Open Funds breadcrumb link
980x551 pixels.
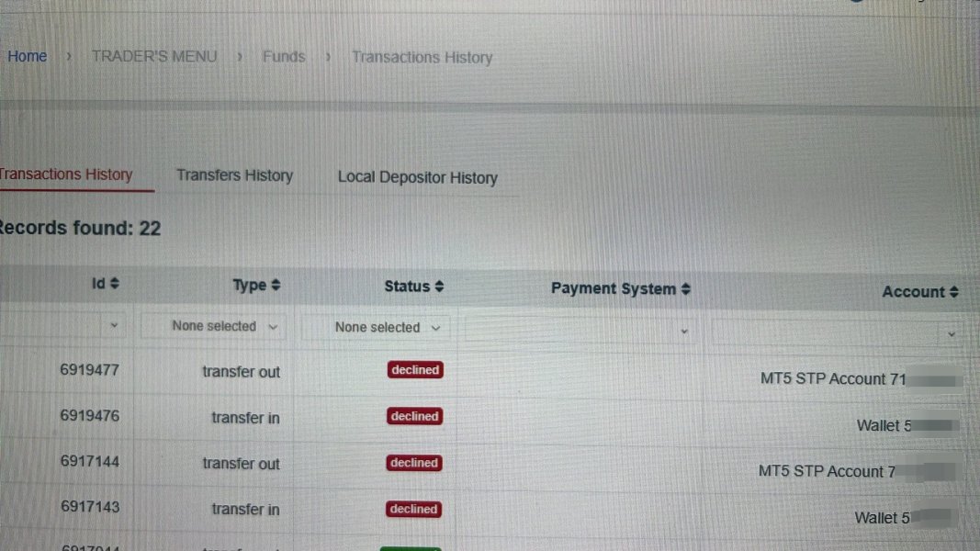284,57
